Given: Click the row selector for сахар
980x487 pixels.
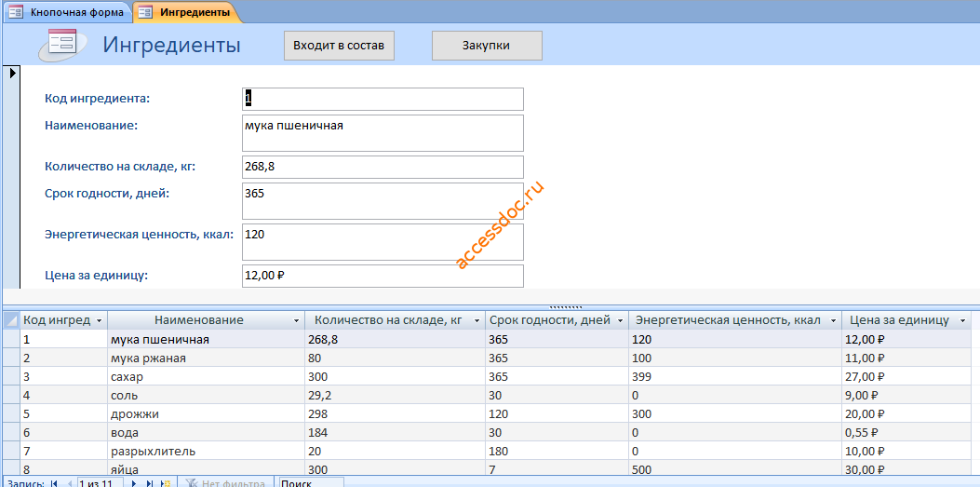Looking at the screenshot, I should pyautogui.click(x=11, y=377).
